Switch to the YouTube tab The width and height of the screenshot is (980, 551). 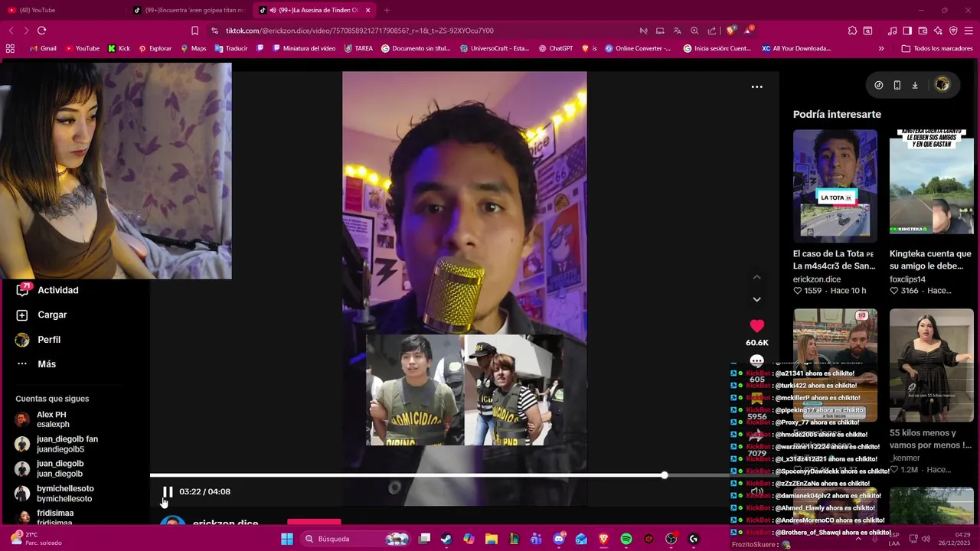coord(61,10)
